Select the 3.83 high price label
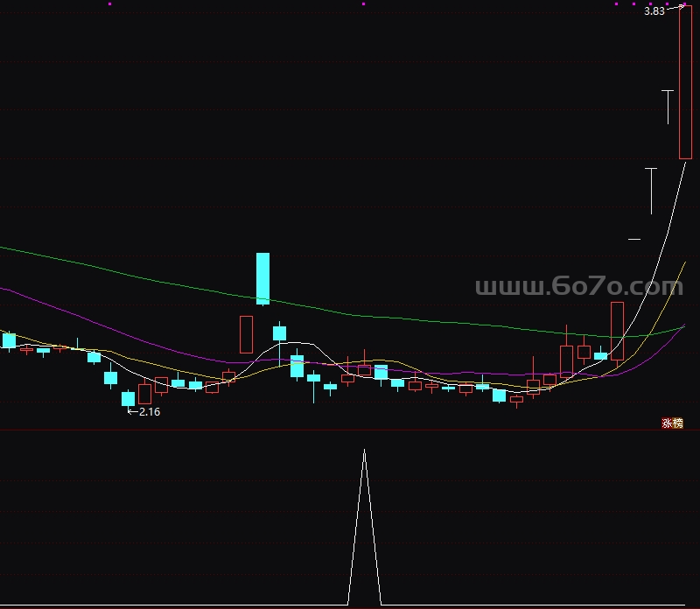This screenshot has width=700, height=609. coord(654,11)
